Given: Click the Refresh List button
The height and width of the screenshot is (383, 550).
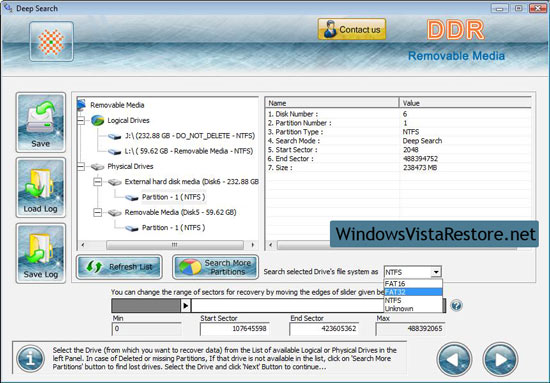Looking at the screenshot, I should 119,267.
